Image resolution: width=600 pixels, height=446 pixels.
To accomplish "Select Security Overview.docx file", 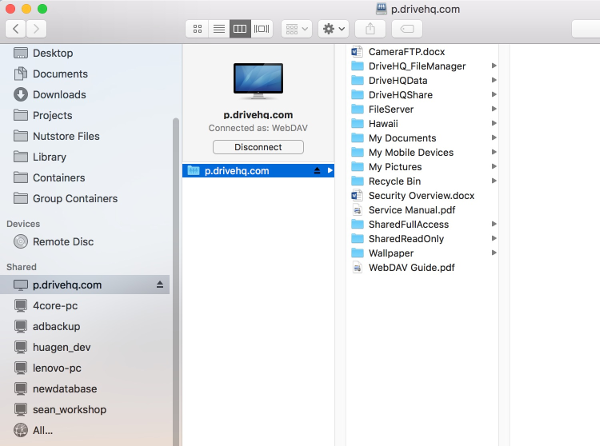I will click(412, 195).
